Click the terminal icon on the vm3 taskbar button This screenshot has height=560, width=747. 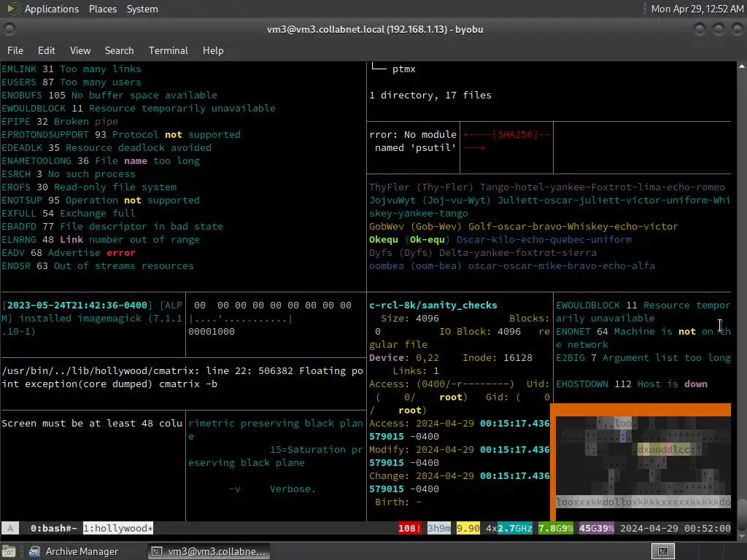coord(156,551)
